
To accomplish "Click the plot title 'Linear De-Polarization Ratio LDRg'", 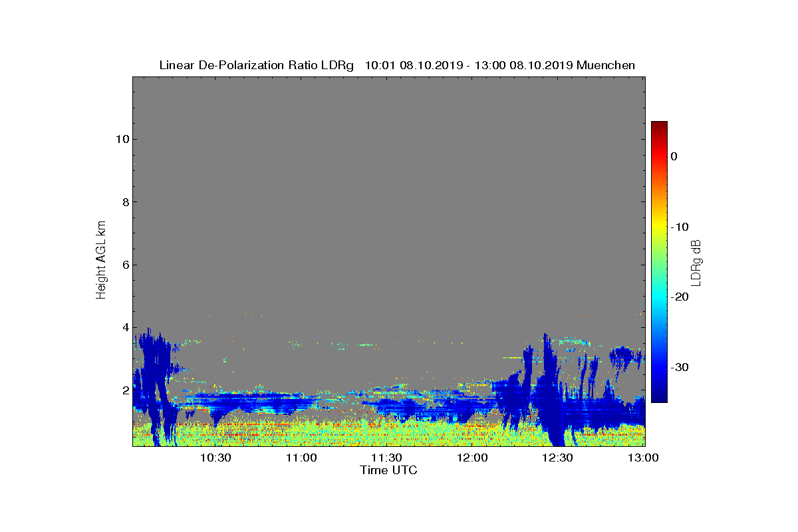I will (x=257, y=65).
